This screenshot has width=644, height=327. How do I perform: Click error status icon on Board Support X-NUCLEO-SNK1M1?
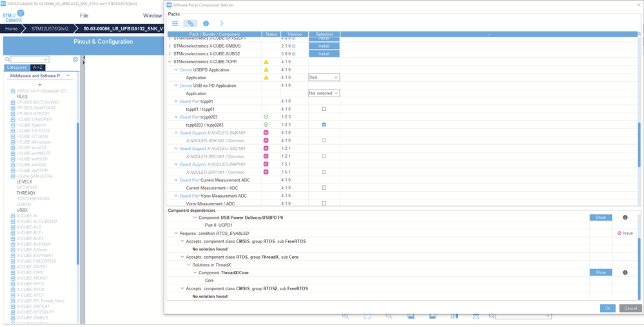click(x=266, y=133)
